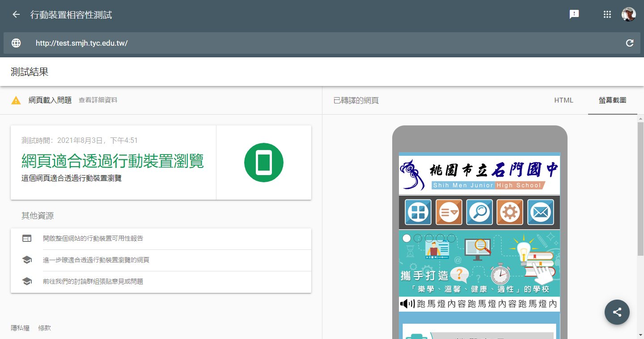Open 開啟整個網站的行動裝置可用性報告
This screenshot has height=339, width=644.
pyautogui.click(x=93, y=239)
